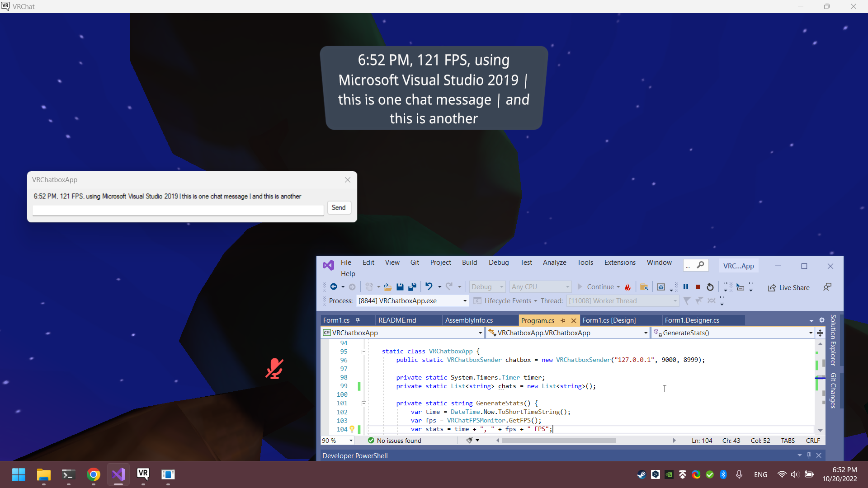Click the red muted microphone icon in VRChat

[x=274, y=369]
